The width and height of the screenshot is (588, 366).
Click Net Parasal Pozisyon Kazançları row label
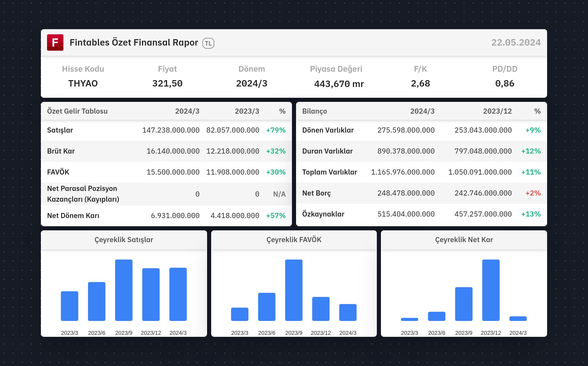(83, 194)
